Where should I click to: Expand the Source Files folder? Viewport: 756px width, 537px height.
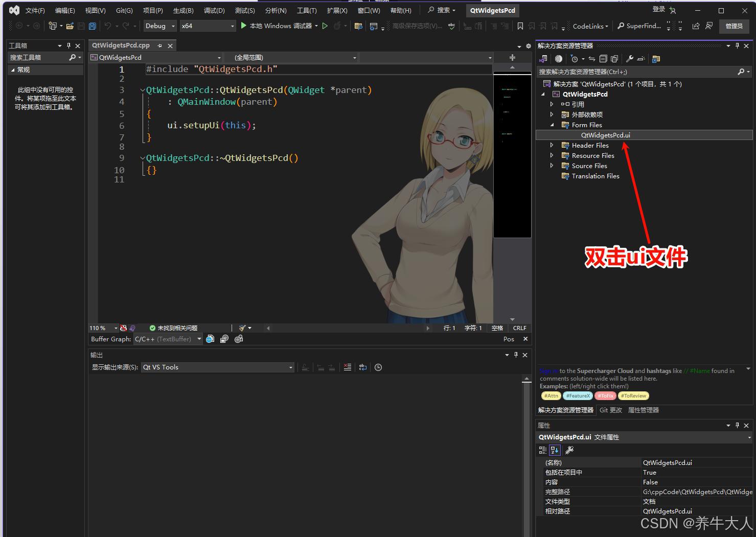(552, 166)
